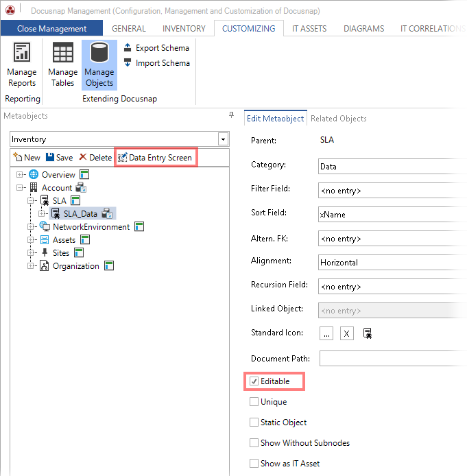The image size is (467, 476).
Task: Open the DIAGRAMS ribbon tab
Action: 364,29
